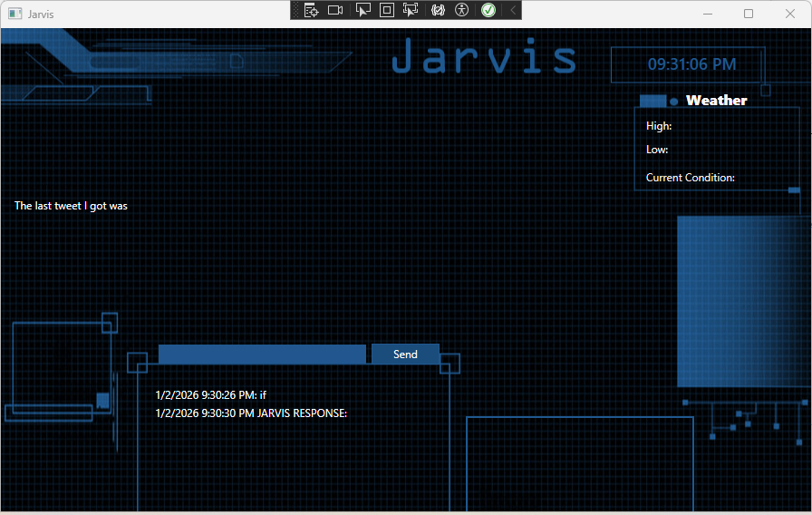Collapse the debug toolbar with the chevron
Screen dimensions: 812x515
coord(513,10)
